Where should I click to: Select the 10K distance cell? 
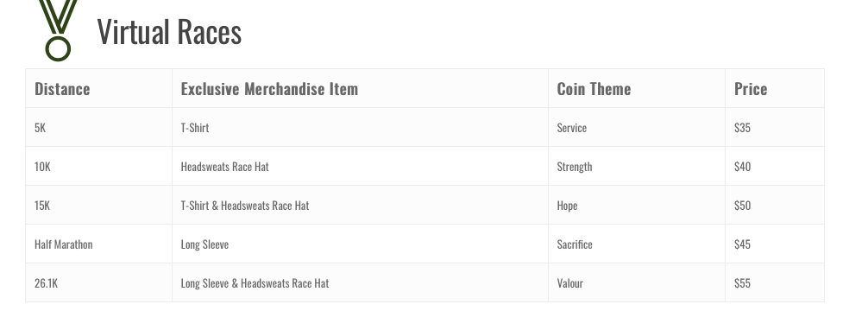(98, 167)
